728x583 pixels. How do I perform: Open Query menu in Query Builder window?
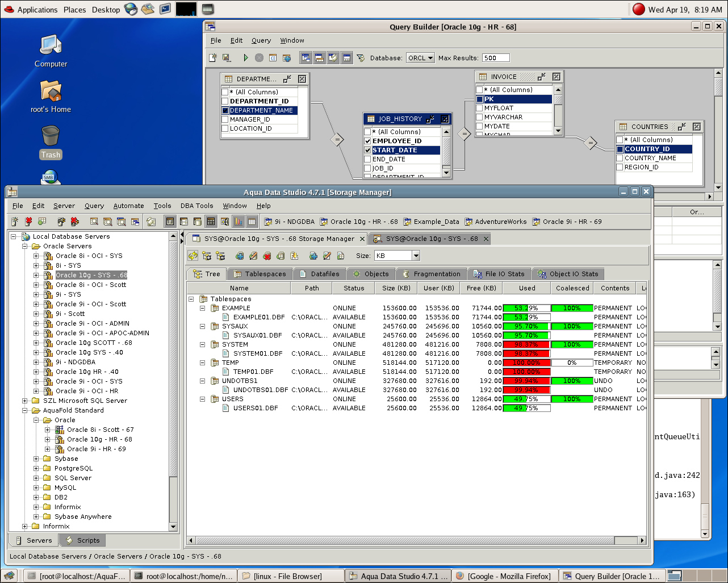click(x=261, y=40)
